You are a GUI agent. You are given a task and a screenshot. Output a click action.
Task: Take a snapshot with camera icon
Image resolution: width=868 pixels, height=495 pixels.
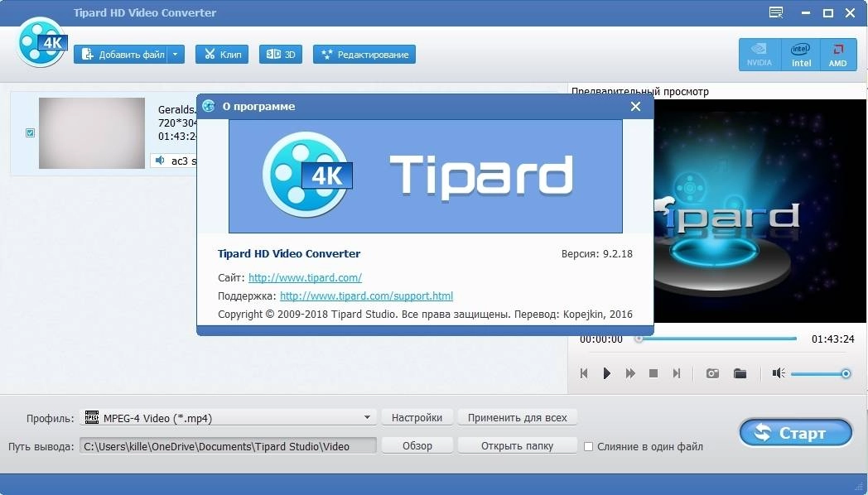(x=712, y=373)
